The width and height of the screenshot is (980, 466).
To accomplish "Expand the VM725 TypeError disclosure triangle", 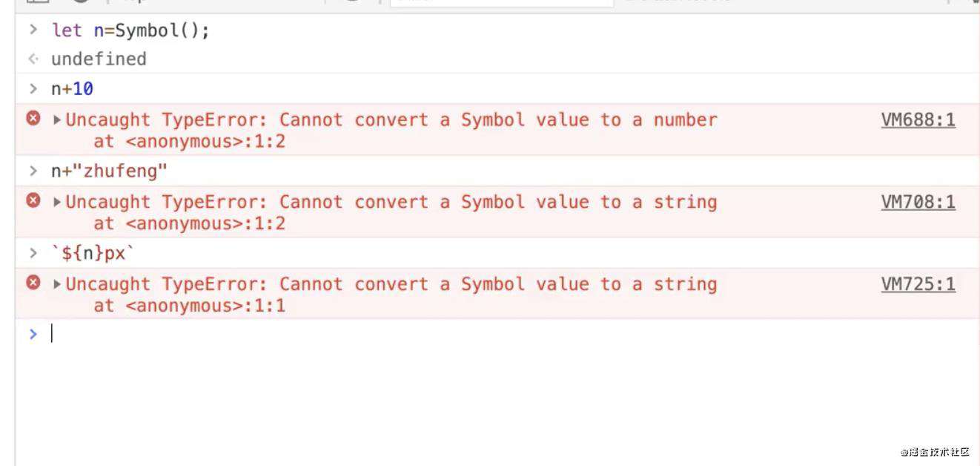I will [x=57, y=284].
